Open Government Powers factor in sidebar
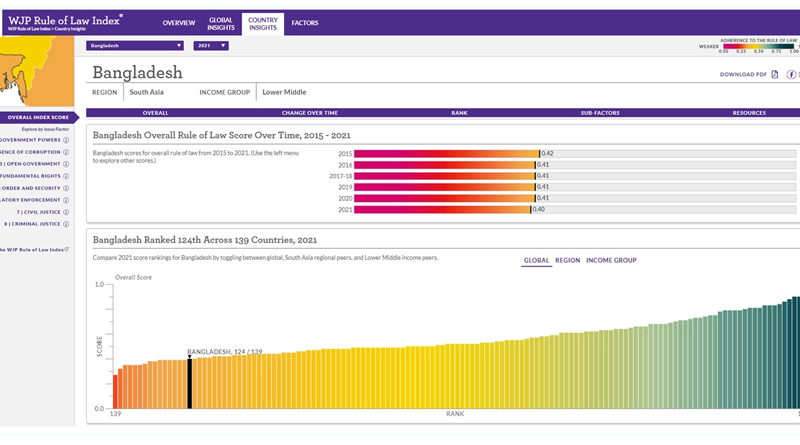Screen dimensions: 800x445 30,140
